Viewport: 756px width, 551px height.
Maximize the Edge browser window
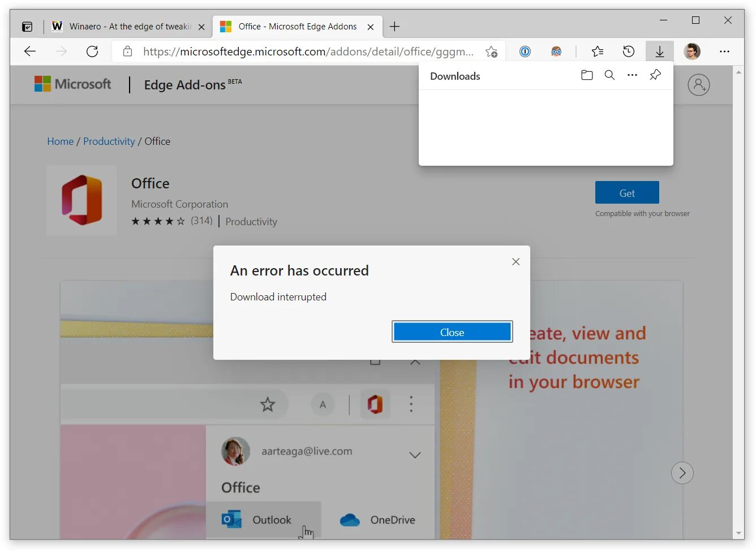696,20
